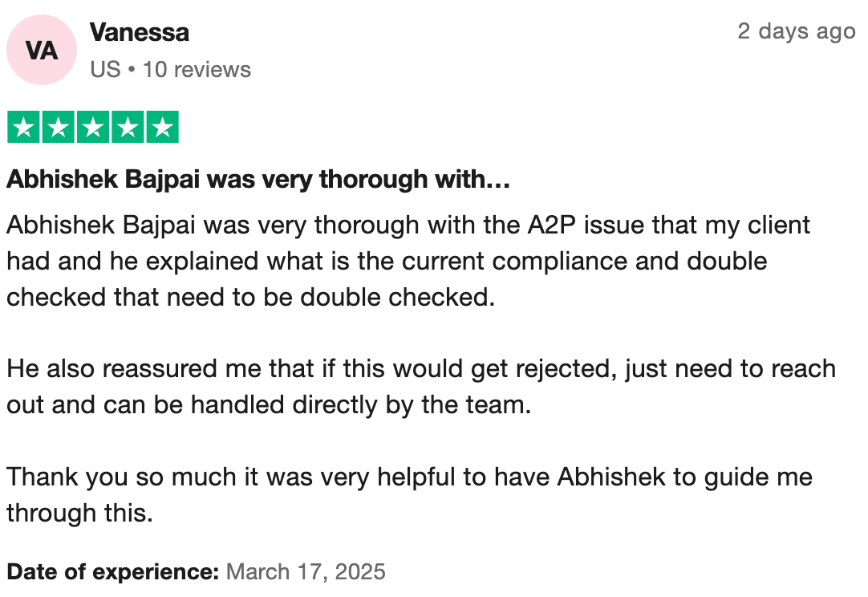Click the 'Date of experience:' label
This screenshot has width=868, height=597.
113,572
